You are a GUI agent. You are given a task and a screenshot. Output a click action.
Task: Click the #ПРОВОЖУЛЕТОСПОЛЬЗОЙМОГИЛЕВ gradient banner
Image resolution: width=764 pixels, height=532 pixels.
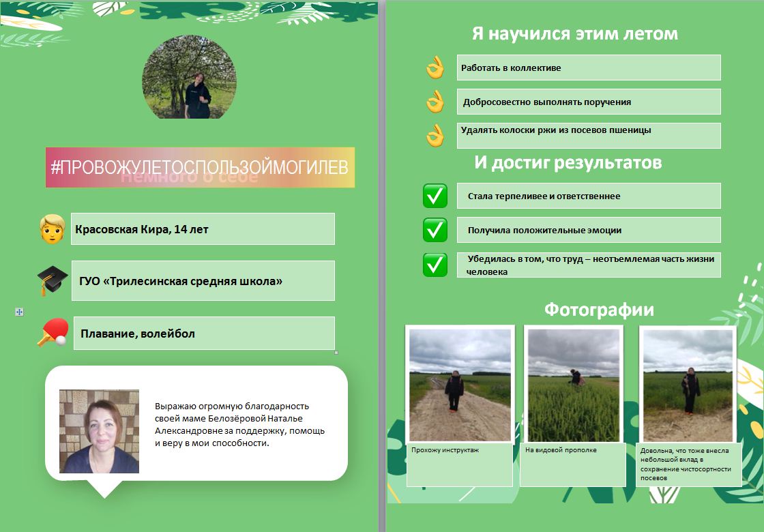(x=201, y=167)
